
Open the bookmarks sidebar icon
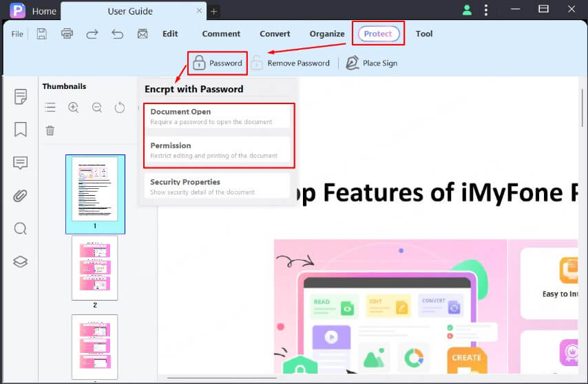point(20,130)
